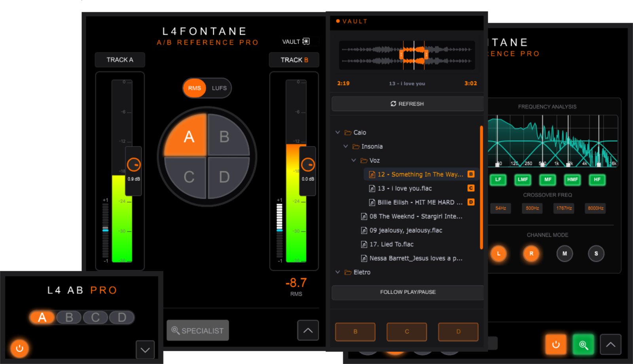The width and height of the screenshot is (633, 364).
Task: Switch the metering mode to LUFS
Action: pos(219,88)
